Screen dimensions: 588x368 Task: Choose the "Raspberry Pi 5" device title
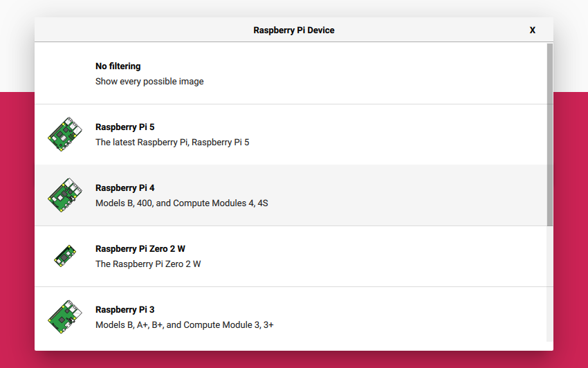(125, 127)
